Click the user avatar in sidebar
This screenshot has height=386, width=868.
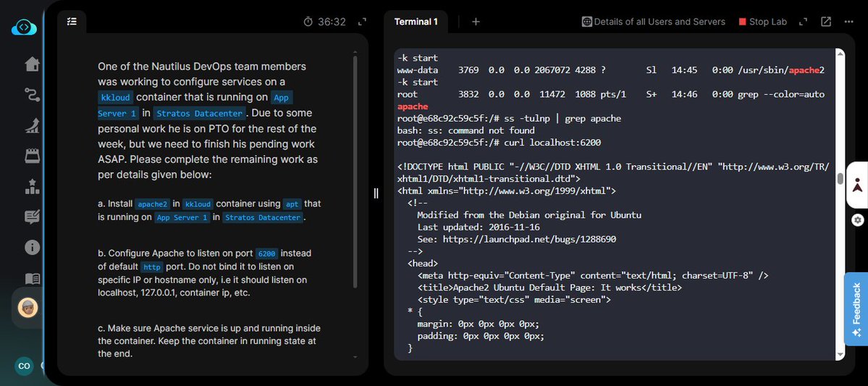pyautogui.click(x=28, y=308)
